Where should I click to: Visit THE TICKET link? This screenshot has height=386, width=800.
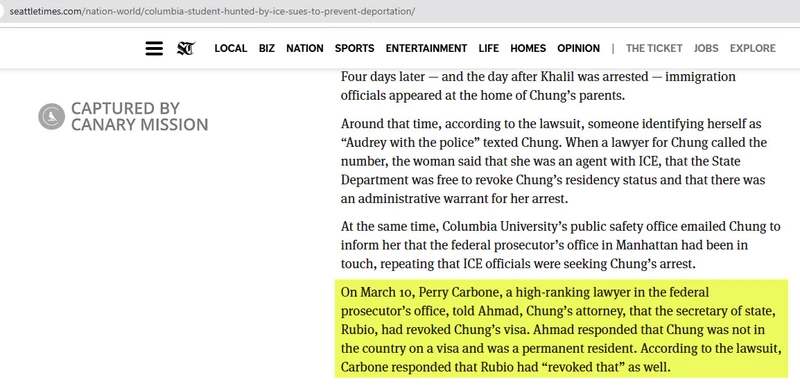pyautogui.click(x=654, y=48)
